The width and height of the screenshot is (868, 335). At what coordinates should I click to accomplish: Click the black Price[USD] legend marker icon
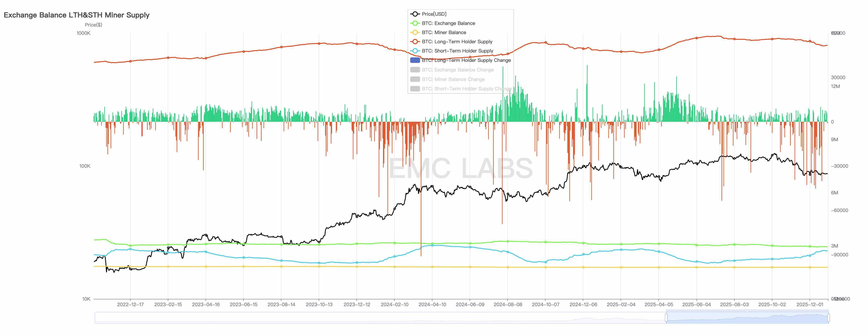pyautogui.click(x=415, y=14)
